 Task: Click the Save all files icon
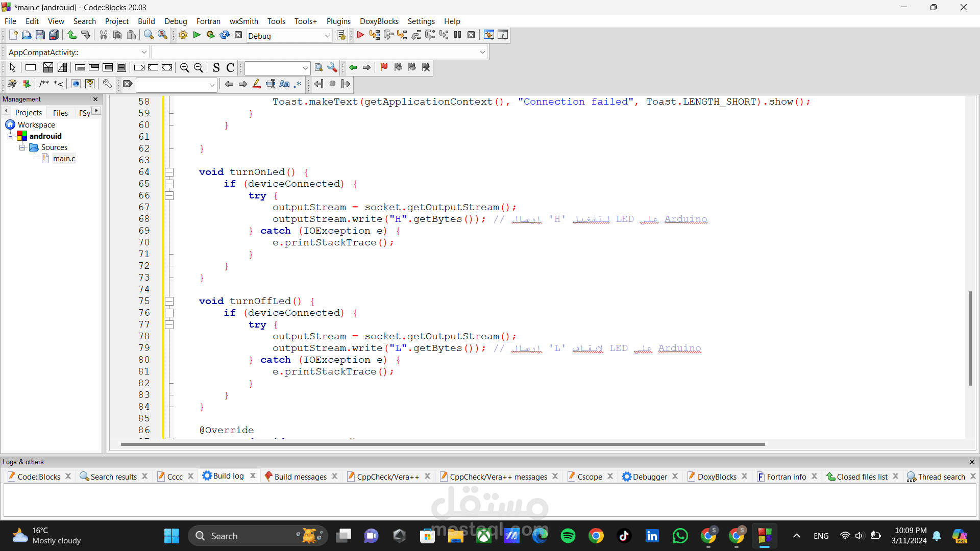[54, 35]
